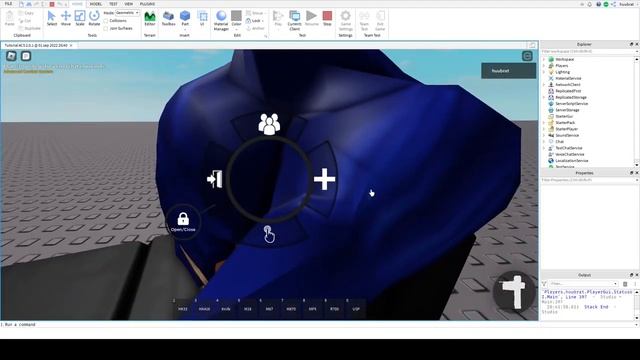Open the Lock dropdown in Edit group

255,20
